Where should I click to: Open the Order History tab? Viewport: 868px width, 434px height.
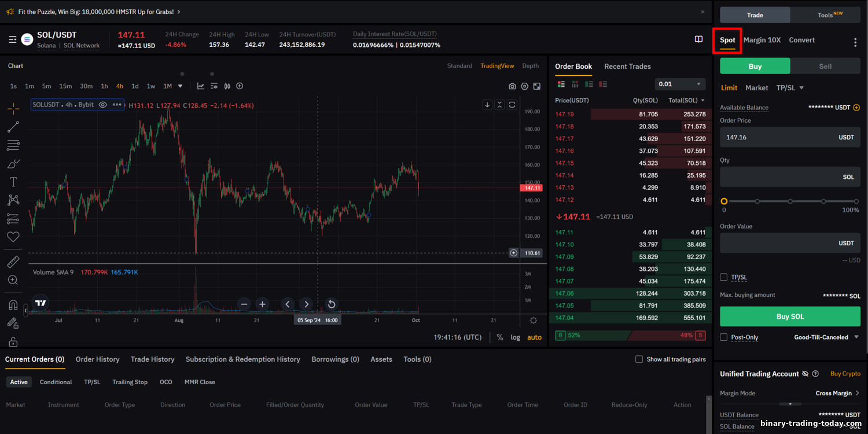[97, 359]
